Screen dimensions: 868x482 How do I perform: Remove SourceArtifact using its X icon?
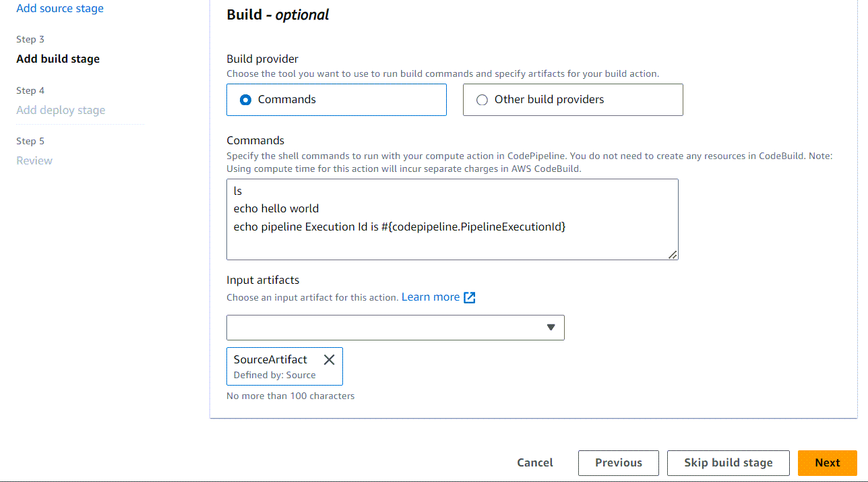pyautogui.click(x=329, y=359)
